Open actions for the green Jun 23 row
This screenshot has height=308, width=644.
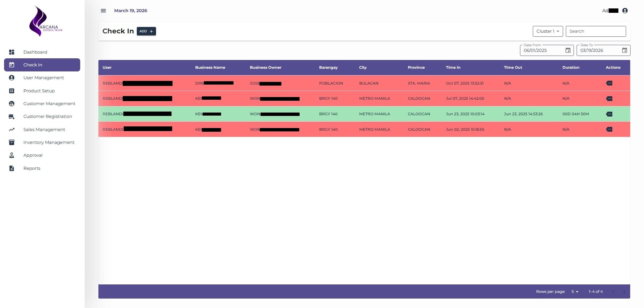[x=609, y=114]
